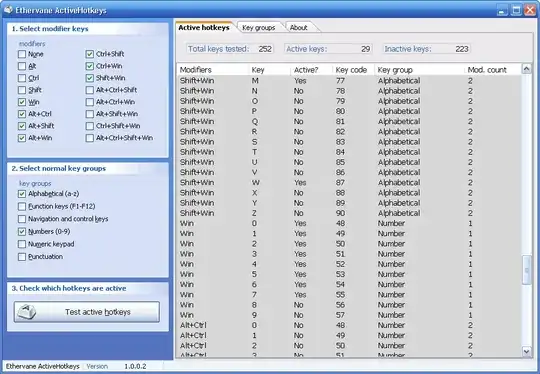Click key code 82 cell

click(x=340, y=132)
